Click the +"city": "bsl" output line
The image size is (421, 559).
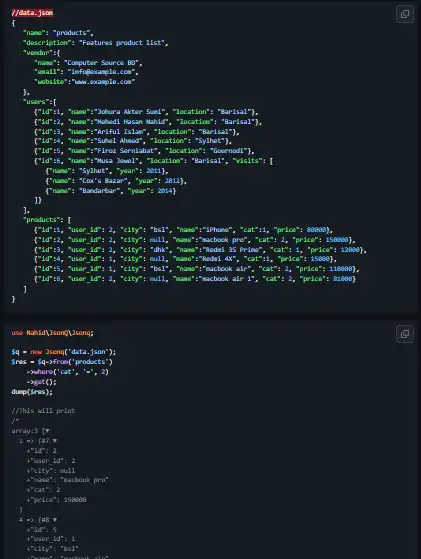[52, 548]
